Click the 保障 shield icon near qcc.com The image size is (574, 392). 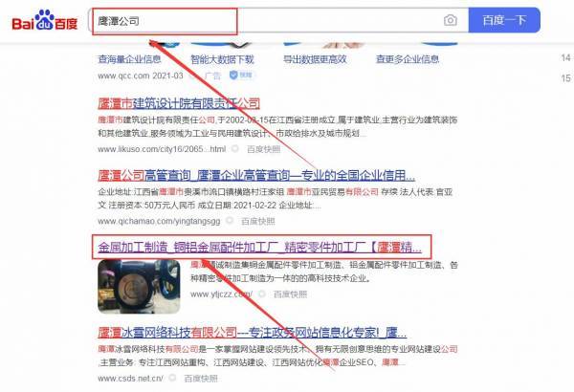click(x=233, y=75)
